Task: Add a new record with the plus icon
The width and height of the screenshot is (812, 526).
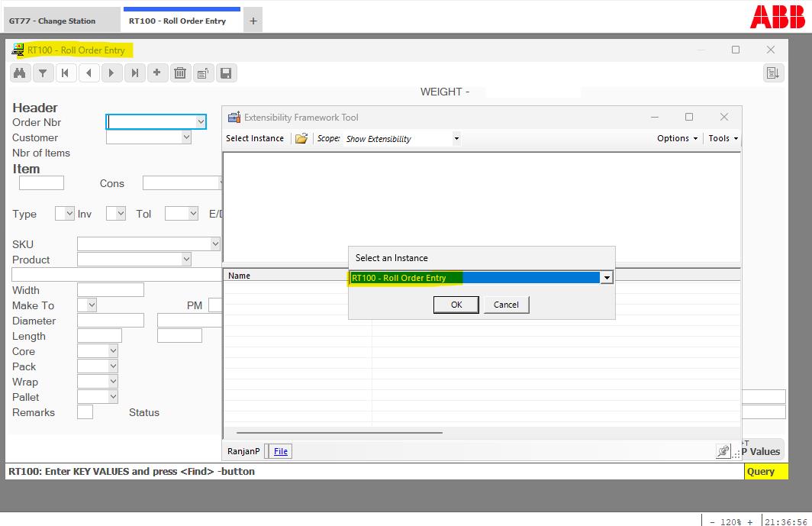Action: click(x=157, y=73)
